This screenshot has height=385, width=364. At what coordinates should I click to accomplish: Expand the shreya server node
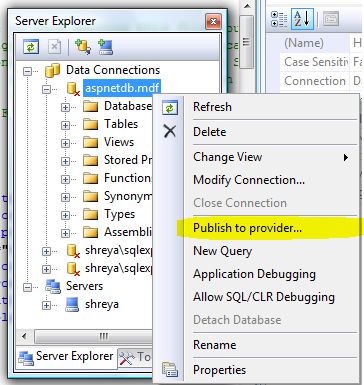47,305
